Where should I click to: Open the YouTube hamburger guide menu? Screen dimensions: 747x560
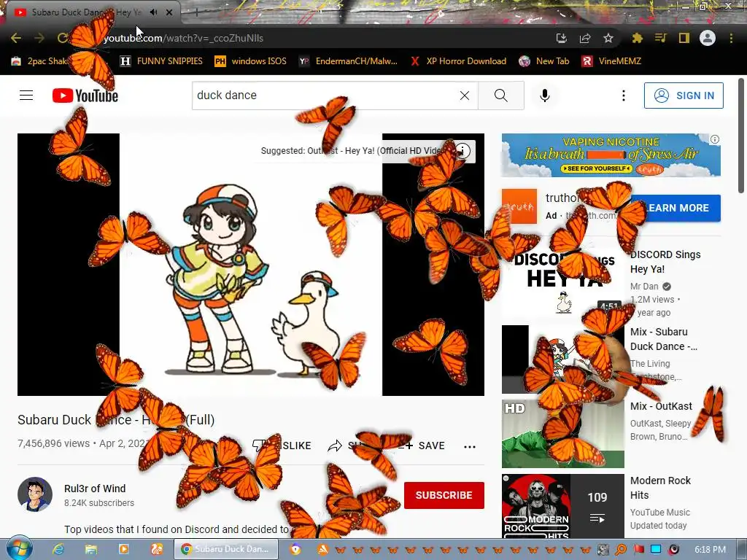[x=26, y=96]
